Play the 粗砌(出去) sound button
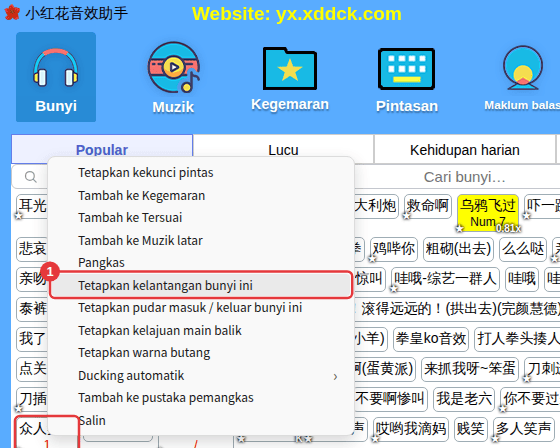 click(x=458, y=249)
